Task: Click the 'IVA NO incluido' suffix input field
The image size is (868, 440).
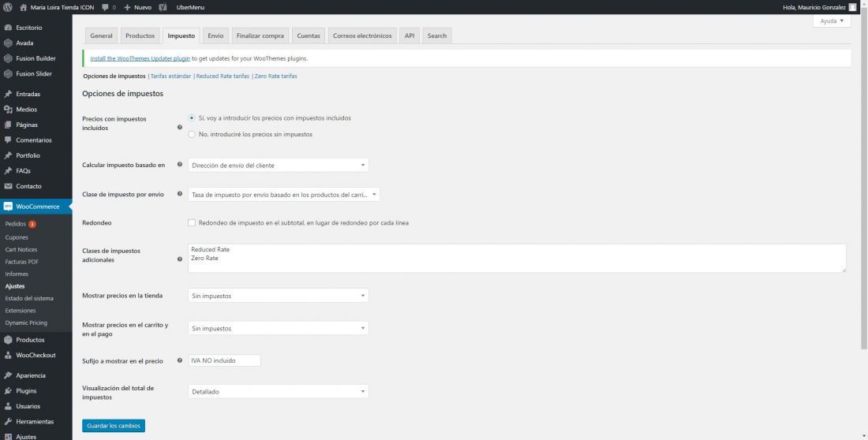Action: (x=224, y=360)
